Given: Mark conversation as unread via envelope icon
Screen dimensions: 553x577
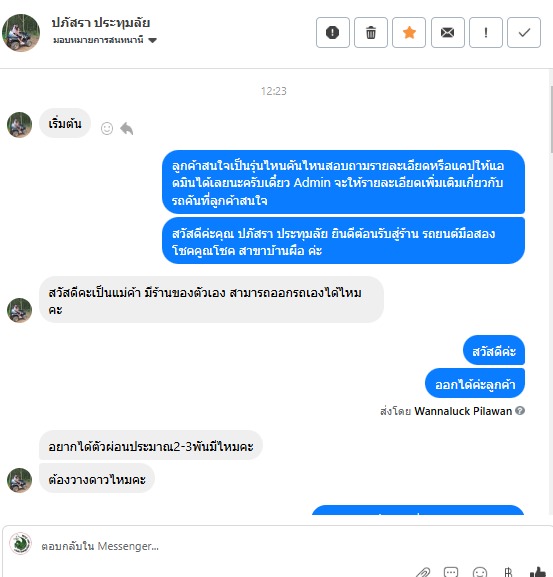Looking at the screenshot, I should (x=447, y=33).
